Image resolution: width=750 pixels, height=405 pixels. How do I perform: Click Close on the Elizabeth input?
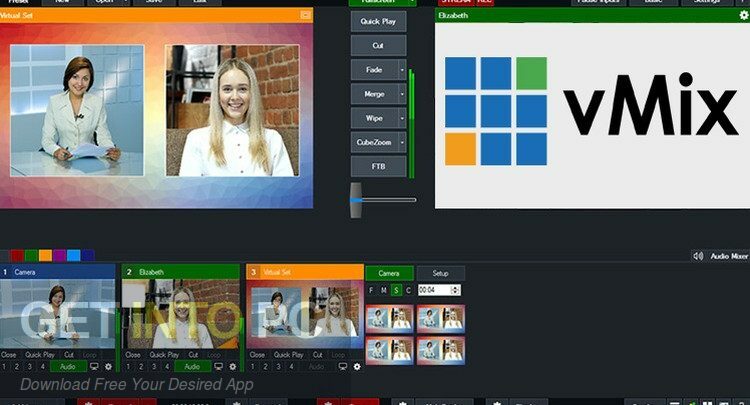tap(133, 355)
